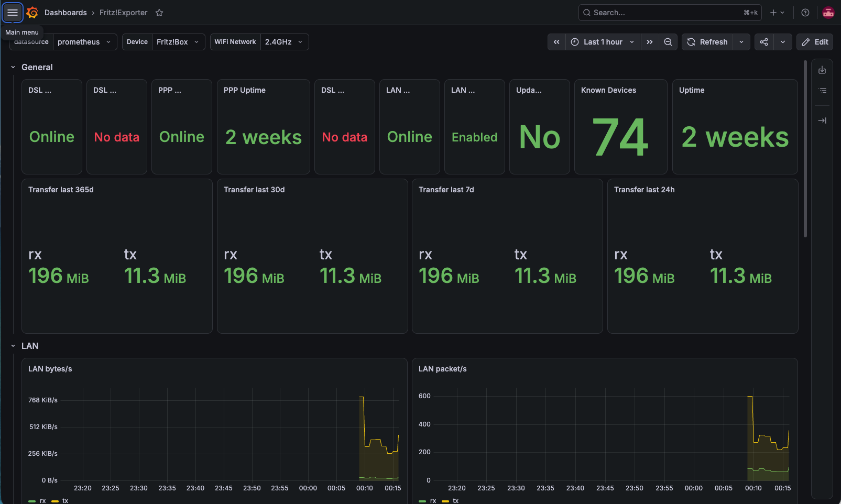Click the Transfer last 365d panel title

click(61, 190)
